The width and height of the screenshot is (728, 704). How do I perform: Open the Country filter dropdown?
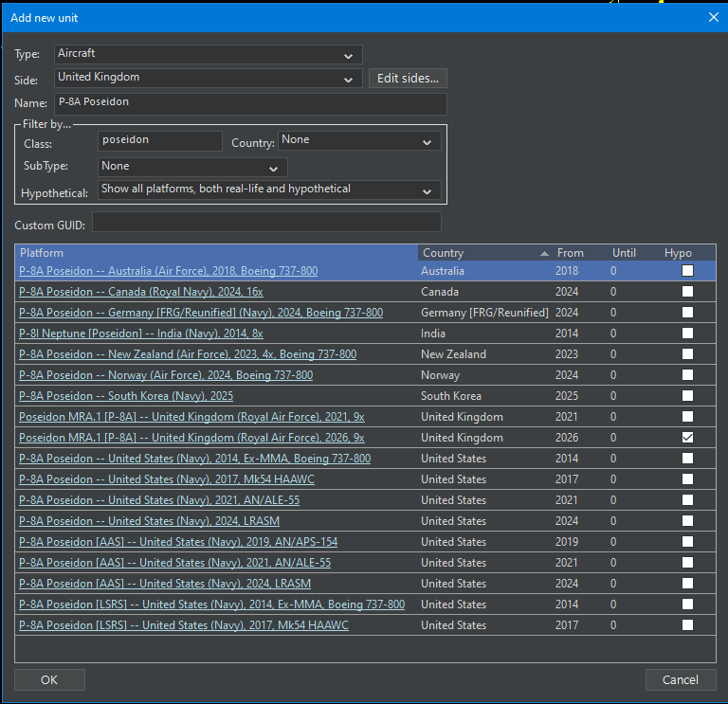pyautogui.click(x=359, y=140)
